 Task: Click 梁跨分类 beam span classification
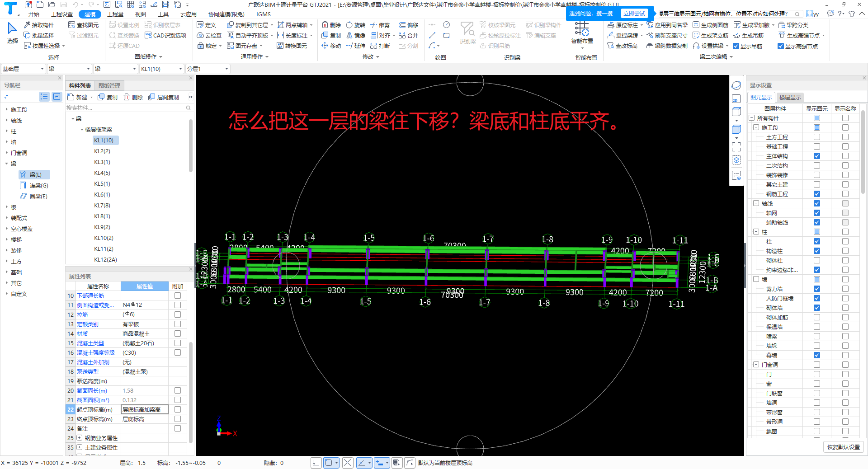(x=793, y=25)
